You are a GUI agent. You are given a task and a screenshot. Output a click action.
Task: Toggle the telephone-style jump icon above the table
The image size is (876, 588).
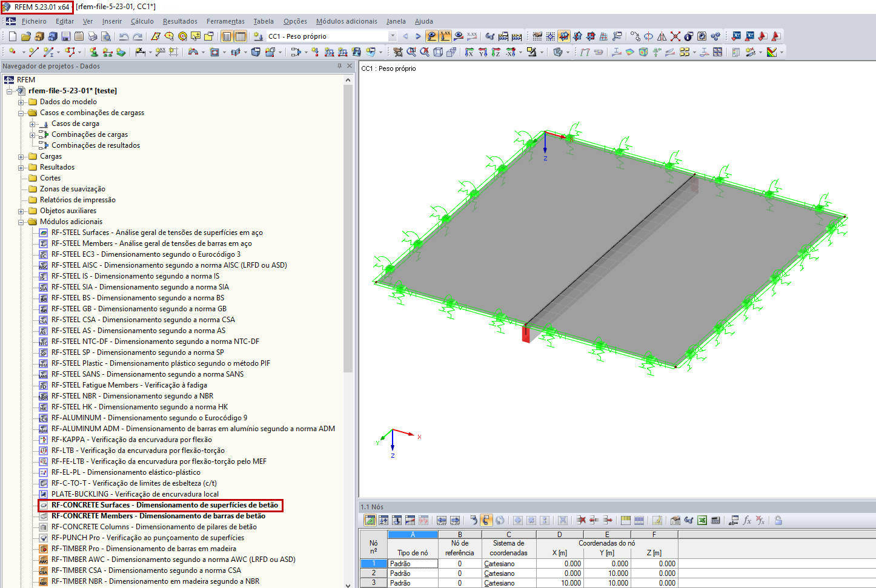pos(486,520)
